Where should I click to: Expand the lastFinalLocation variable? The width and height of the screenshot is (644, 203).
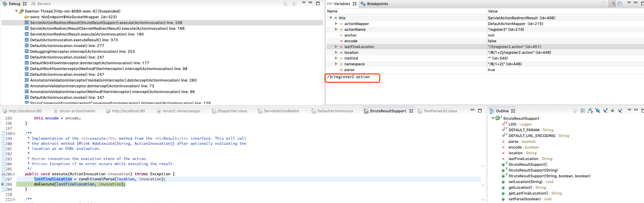click(x=336, y=47)
